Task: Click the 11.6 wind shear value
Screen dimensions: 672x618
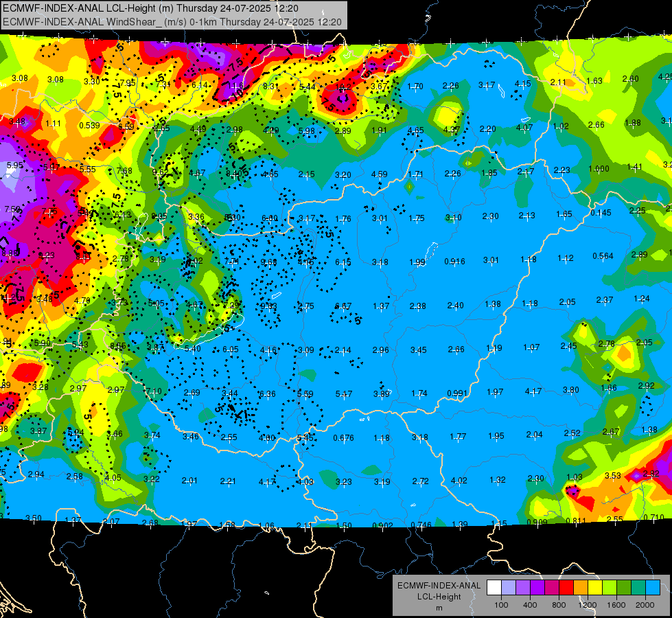Action: coord(235,87)
